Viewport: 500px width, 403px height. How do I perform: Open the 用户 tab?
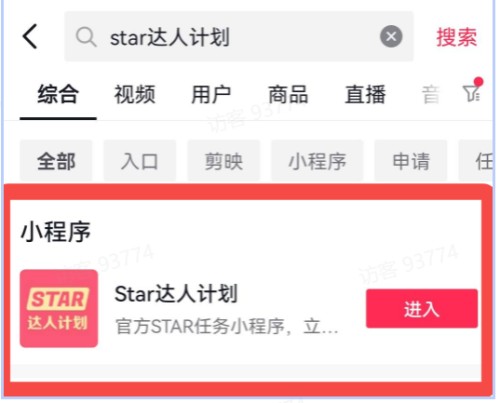coord(211,94)
